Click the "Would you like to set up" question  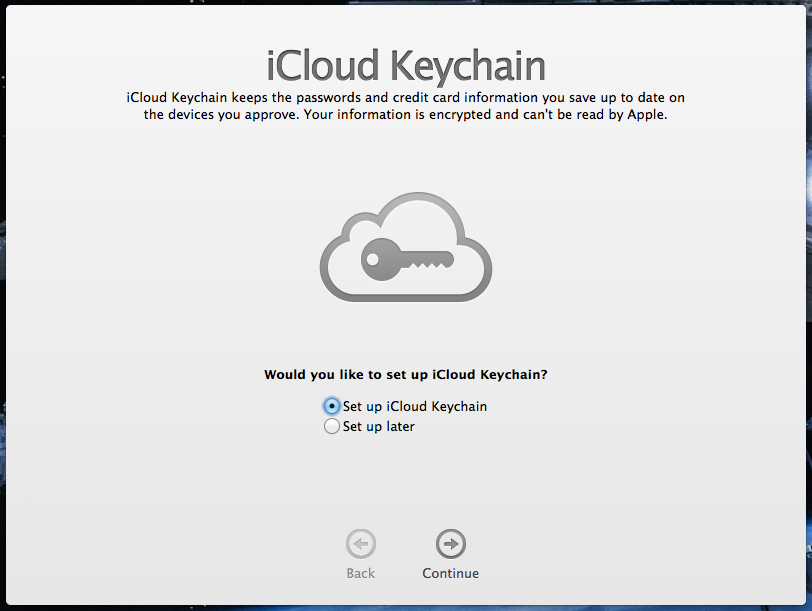(406, 375)
